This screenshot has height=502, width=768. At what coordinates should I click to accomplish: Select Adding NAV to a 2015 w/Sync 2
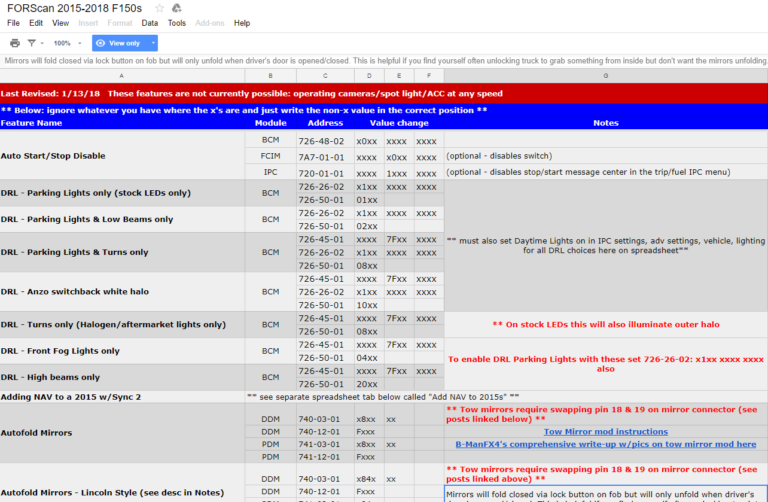[x=122, y=397]
